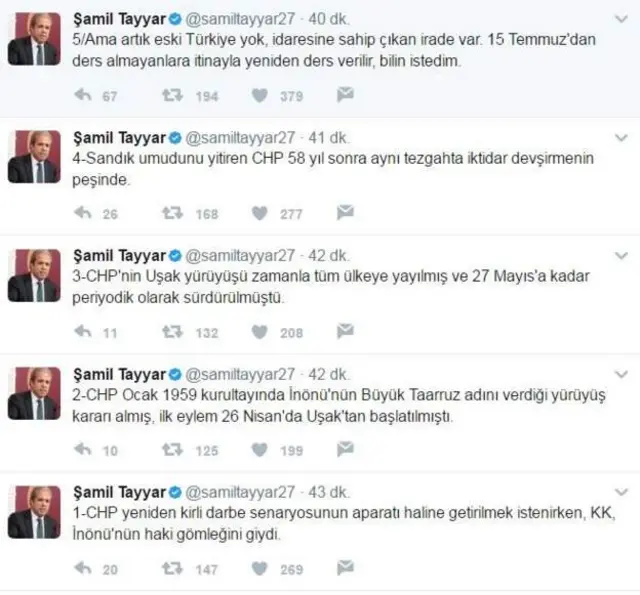View the avatar beside the 5/Ama artık tweet
640x595 pixels.
[34, 39]
